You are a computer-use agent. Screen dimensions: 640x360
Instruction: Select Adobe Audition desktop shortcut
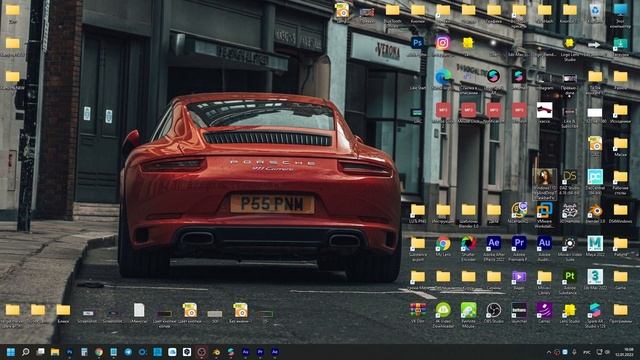coord(544,243)
